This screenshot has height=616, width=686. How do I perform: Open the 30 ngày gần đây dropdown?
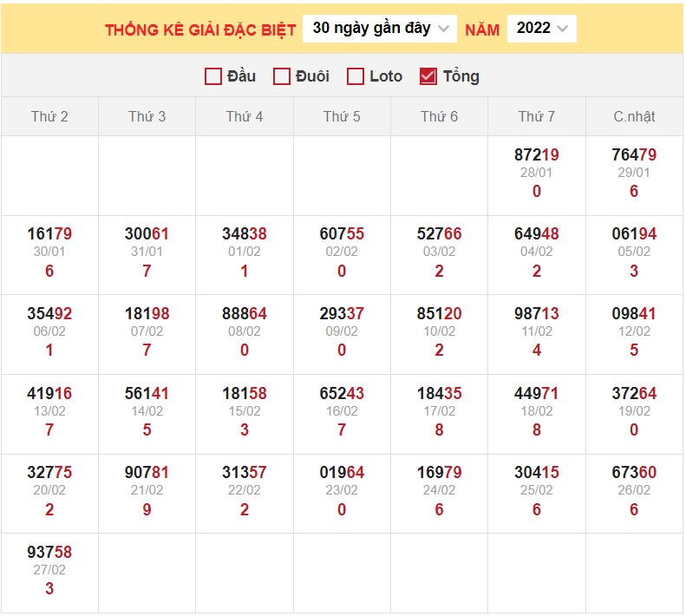tap(380, 29)
